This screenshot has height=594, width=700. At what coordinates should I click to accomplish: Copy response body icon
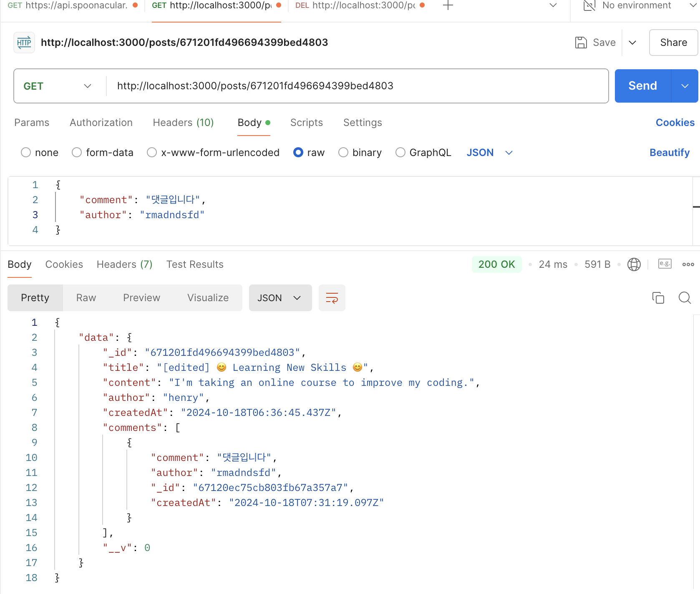pyautogui.click(x=658, y=298)
